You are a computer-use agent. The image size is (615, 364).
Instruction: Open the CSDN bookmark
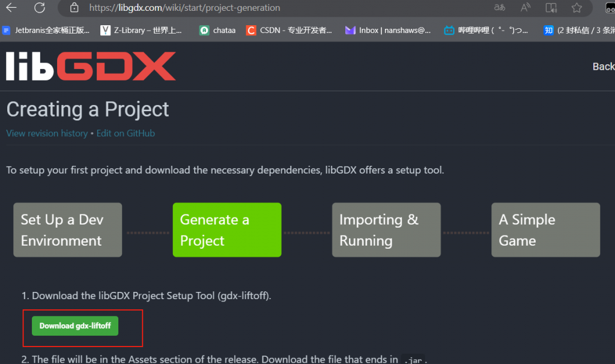pyautogui.click(x=289, y=30)
